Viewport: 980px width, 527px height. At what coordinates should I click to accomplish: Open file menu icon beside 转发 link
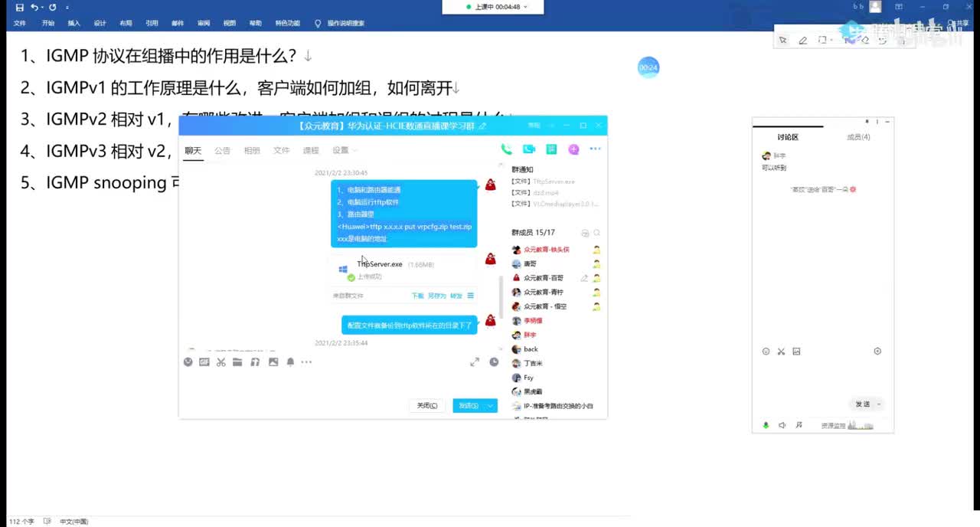[x=471, y=296]
